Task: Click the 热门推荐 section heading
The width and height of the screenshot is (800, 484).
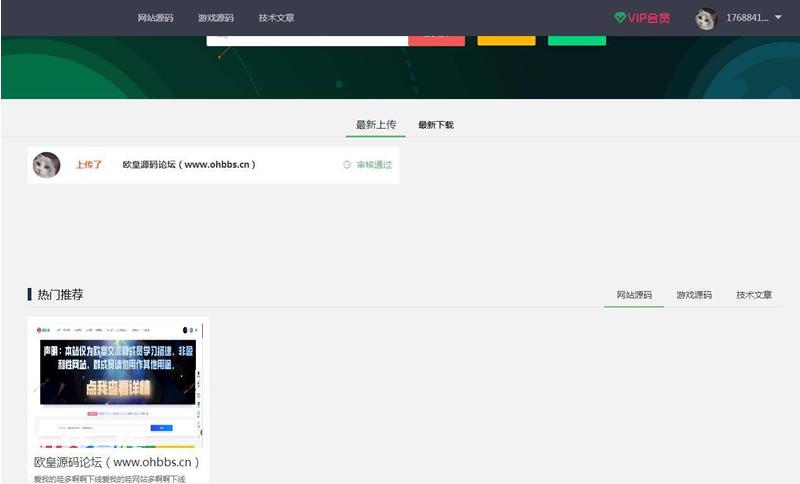Action: pyautogui.click(x=60, y=295)
